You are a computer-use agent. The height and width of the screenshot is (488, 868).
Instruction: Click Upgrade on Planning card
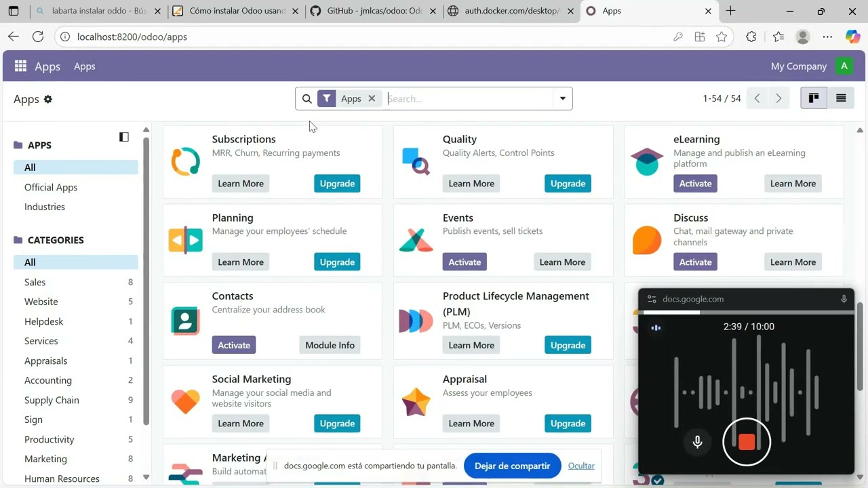(x=337, y=262)
